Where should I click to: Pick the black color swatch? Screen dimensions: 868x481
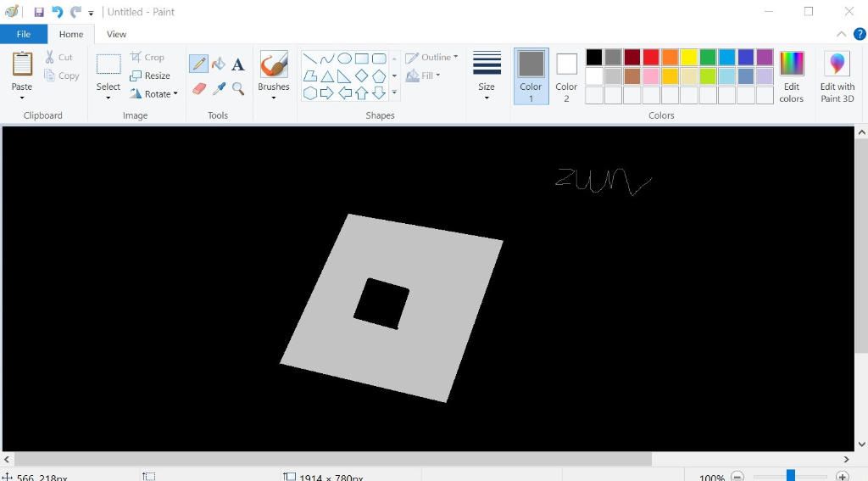(x=594, y=57)
